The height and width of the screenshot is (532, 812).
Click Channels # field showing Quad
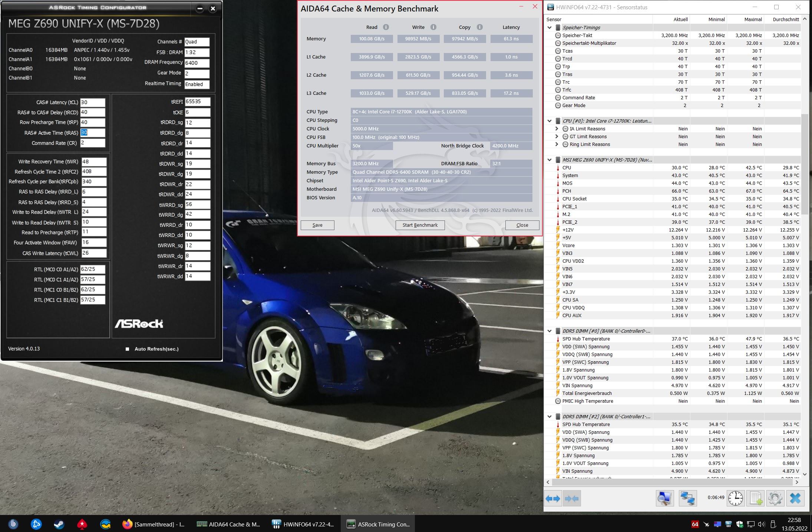[x=197, y=42]
